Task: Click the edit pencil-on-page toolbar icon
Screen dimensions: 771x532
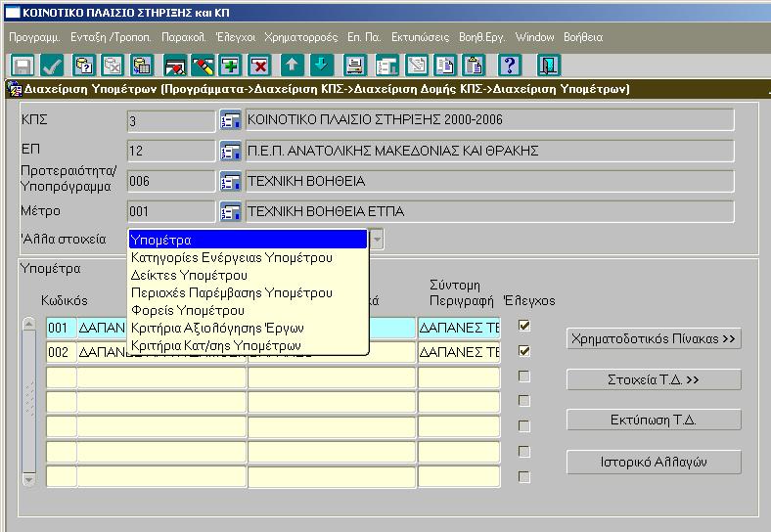Action: 417,65
